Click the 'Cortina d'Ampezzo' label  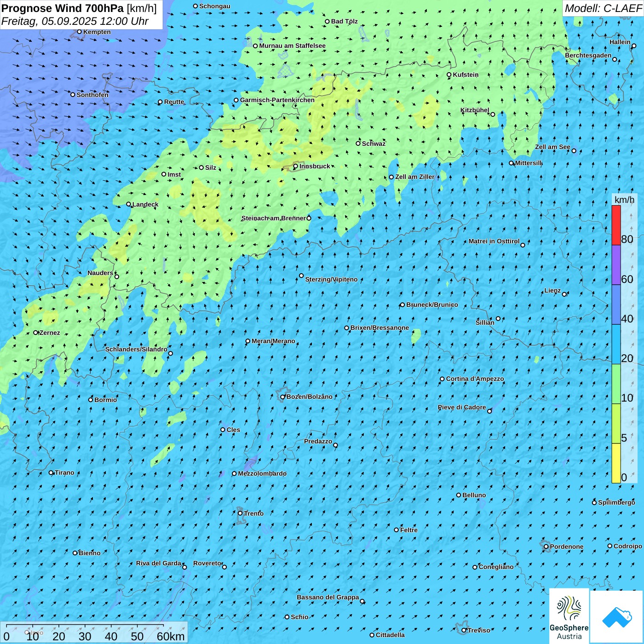(x=475, y=379)
